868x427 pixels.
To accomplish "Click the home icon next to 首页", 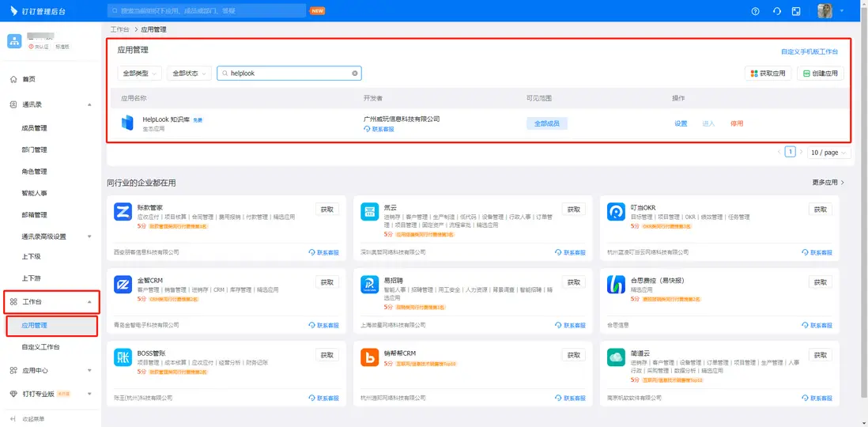I will (14, 79).
